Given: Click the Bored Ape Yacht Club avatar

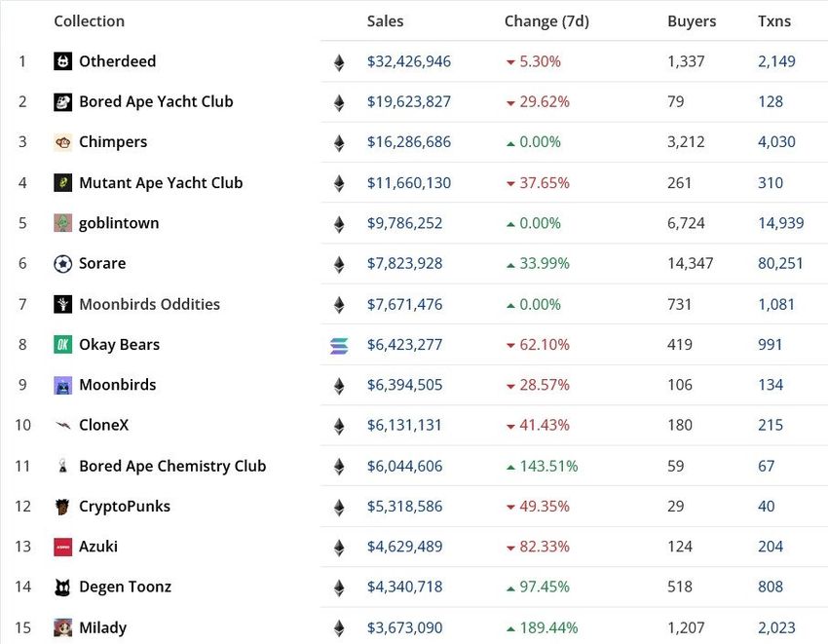Looking at the screenshot, I should (62, 102).
